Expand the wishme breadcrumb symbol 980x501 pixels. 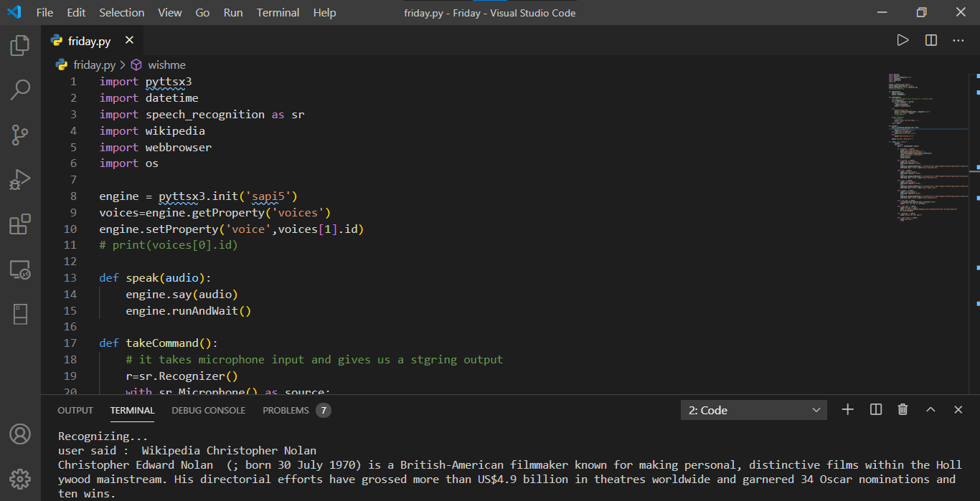pyautogui.click(x=166, y=65)
